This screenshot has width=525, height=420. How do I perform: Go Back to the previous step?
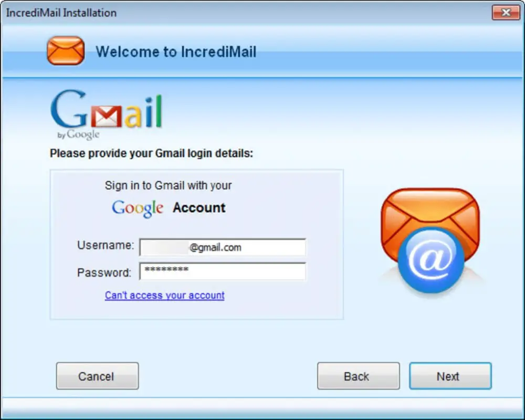(358, 376)
